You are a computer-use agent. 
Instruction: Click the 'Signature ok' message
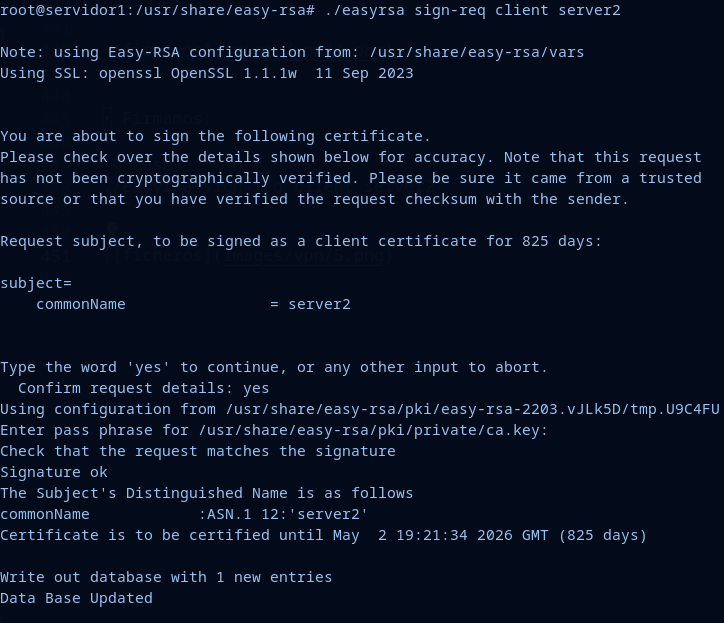coord(54,472)
